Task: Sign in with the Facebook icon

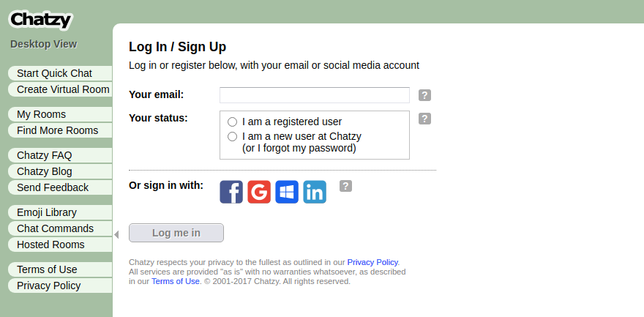Action: (x=231, y=192)
